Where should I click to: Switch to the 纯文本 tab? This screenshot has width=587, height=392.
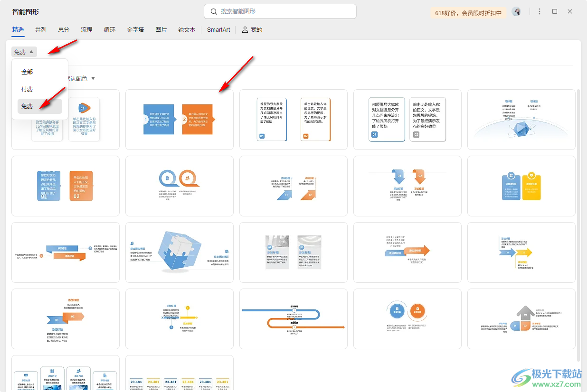187,29
